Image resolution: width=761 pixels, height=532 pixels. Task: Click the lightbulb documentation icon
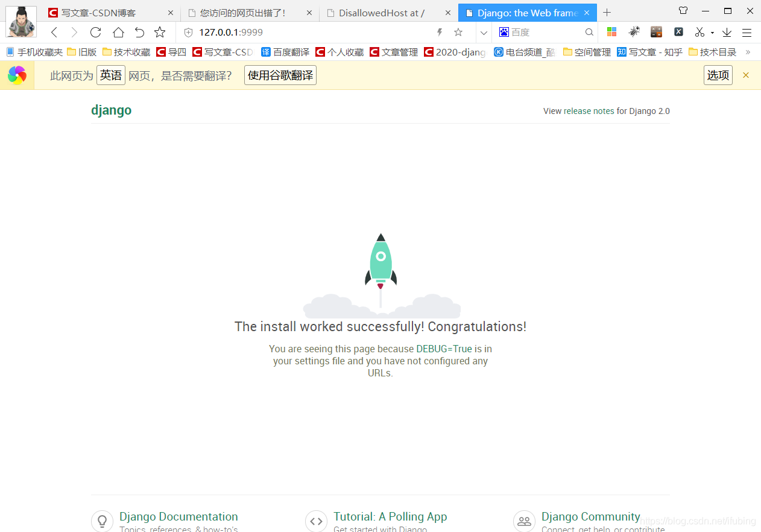[103, 522]
